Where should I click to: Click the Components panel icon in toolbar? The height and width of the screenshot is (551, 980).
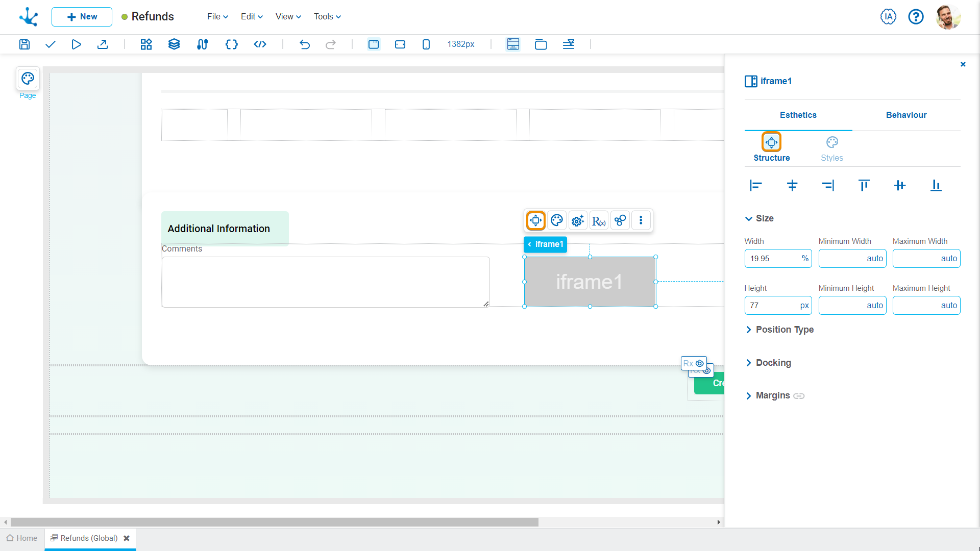[145, 44]
